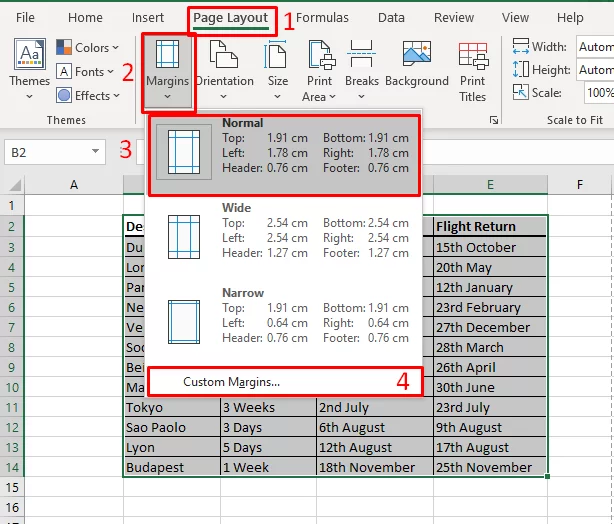This screenshot has height=524, width=614.
Task: Click the Narrow margins thumbnail
Action: click(184, 322)
